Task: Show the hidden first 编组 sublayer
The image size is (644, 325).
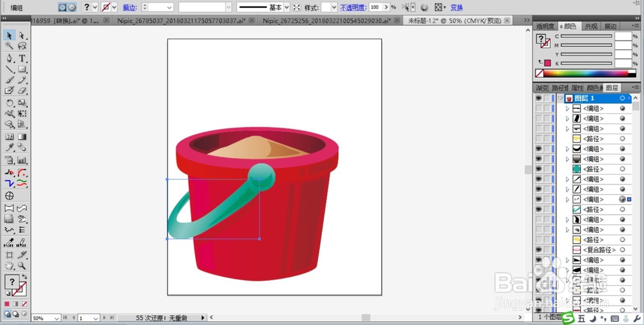Action: (538, 108)
